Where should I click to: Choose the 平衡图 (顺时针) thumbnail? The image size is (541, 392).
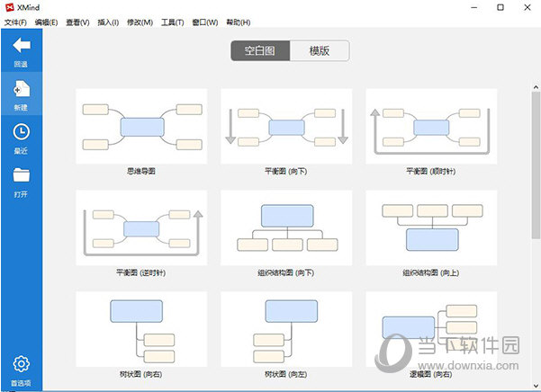pos(431,127)
